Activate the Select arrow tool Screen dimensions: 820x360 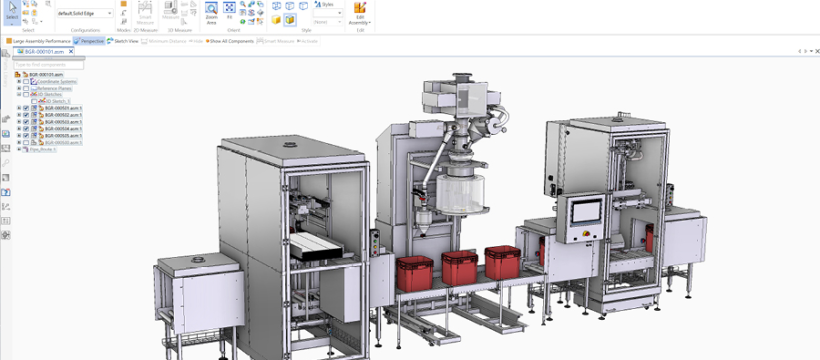pos(13,13)
